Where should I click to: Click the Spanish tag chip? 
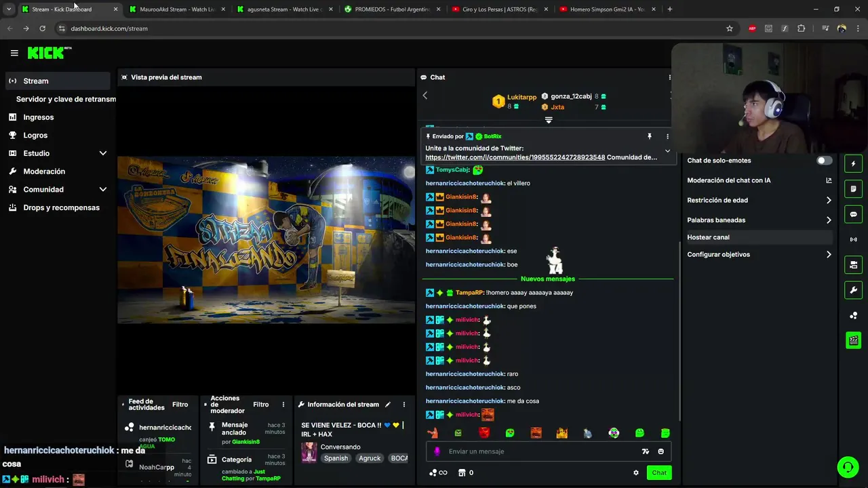[x=336, y=458]
